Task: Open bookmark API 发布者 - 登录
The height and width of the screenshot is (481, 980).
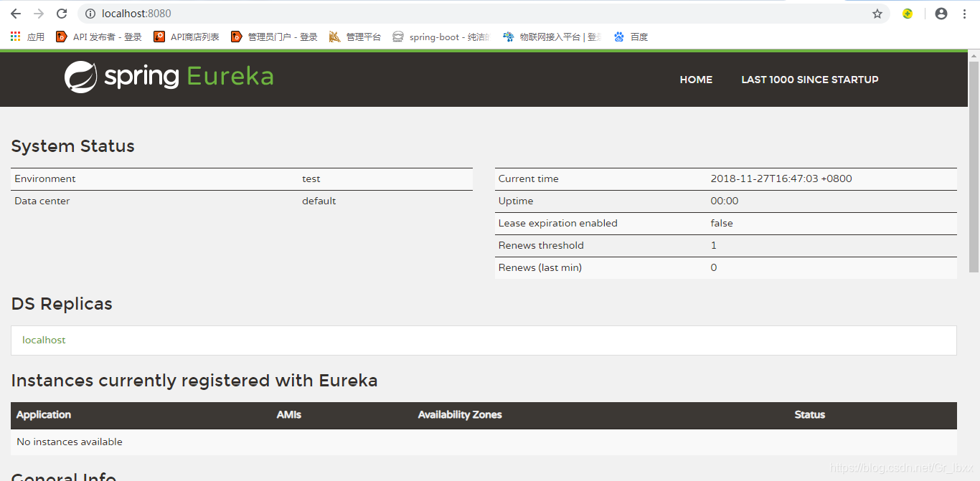Action: (x=99, y=37)
